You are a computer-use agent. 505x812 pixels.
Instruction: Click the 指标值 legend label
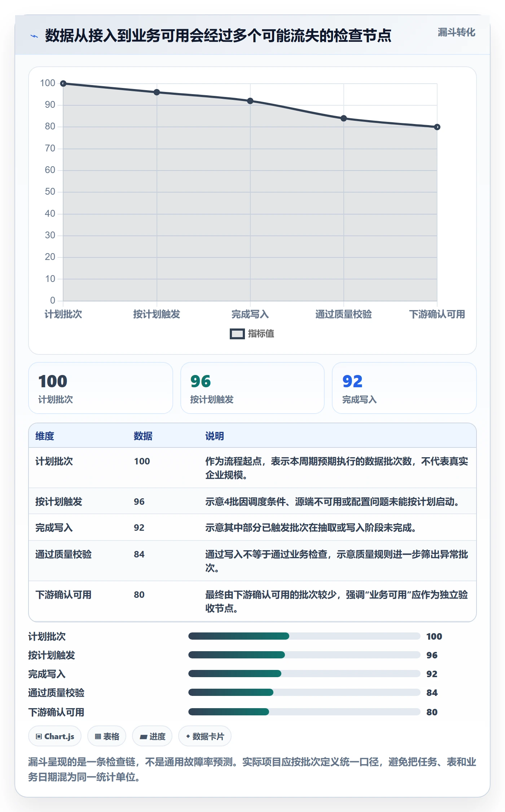pyautogui.click(x=261, y=334)
